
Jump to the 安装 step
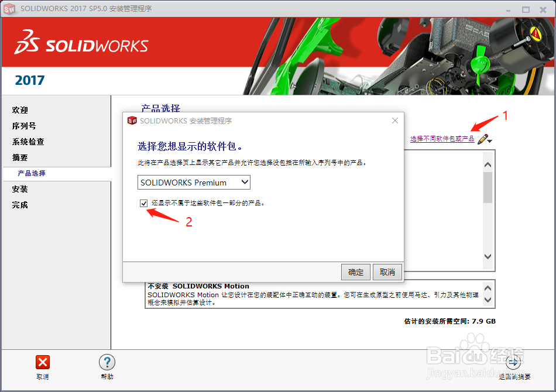click(20, 189)
